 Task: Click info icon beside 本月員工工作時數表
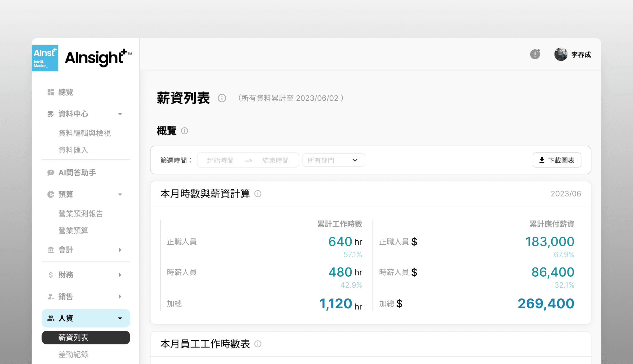click(258, 344)
